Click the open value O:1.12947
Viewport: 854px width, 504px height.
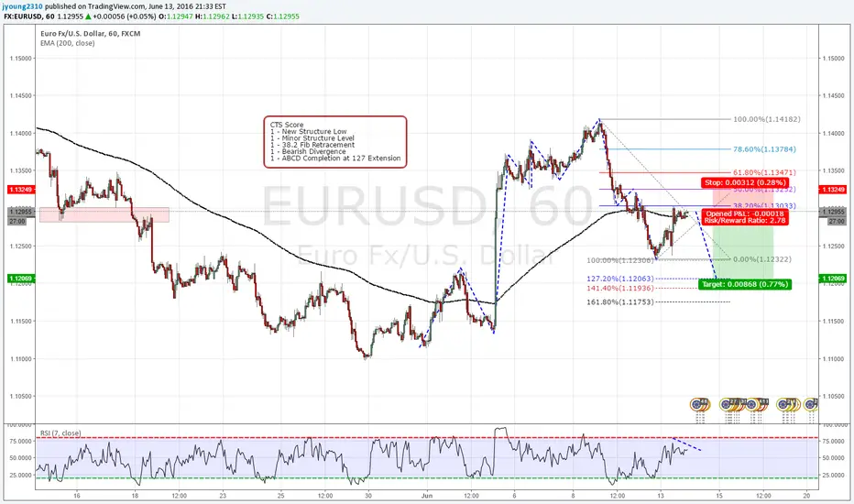pyautogui.click(x=175, y=16)
